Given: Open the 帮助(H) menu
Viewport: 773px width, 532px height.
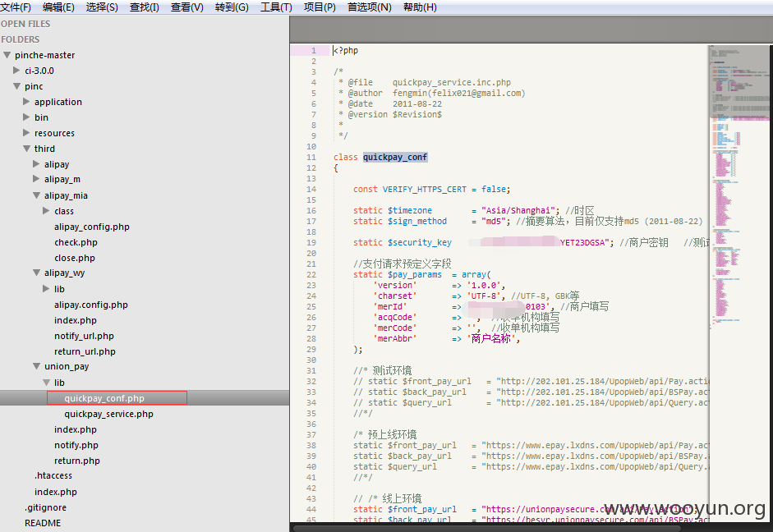Looking at the screenshot, I should coord(420,7).
